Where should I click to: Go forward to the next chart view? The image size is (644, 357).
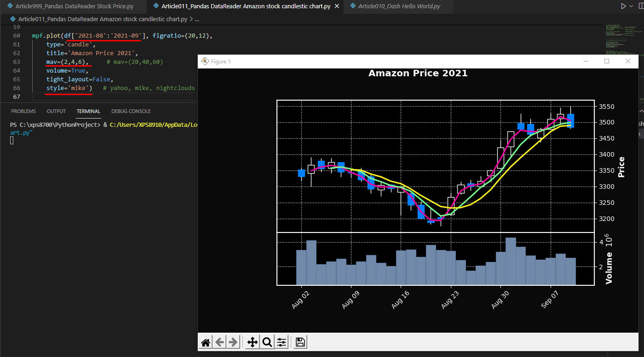[x=233, y=342]
